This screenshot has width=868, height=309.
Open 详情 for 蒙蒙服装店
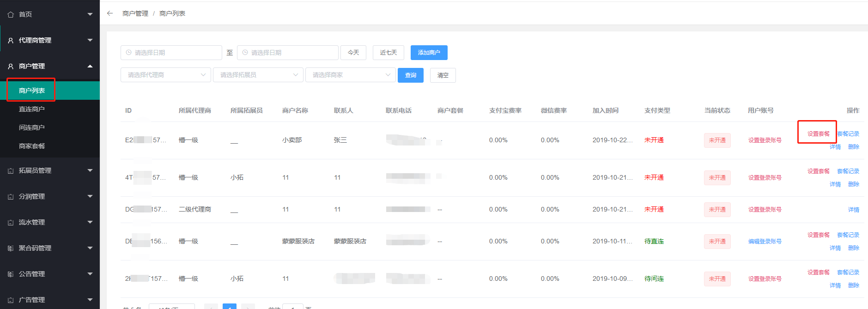pyautogui.click(x=835, y=248)
